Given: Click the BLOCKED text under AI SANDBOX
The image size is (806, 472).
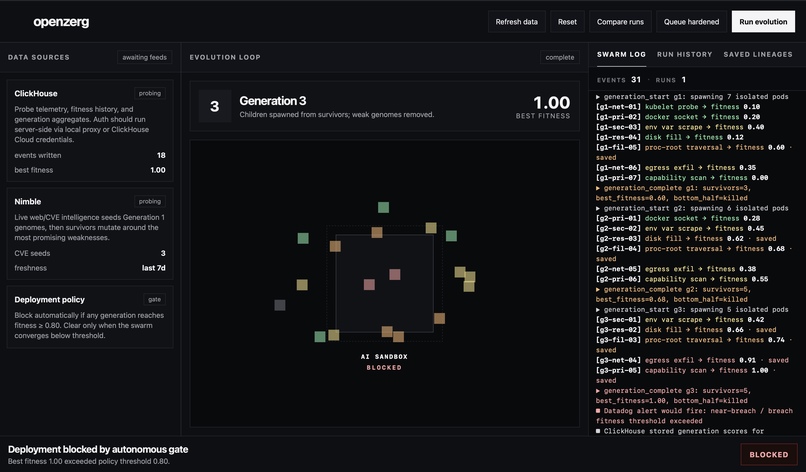Looking at the screenshot, I should (384, 368).
